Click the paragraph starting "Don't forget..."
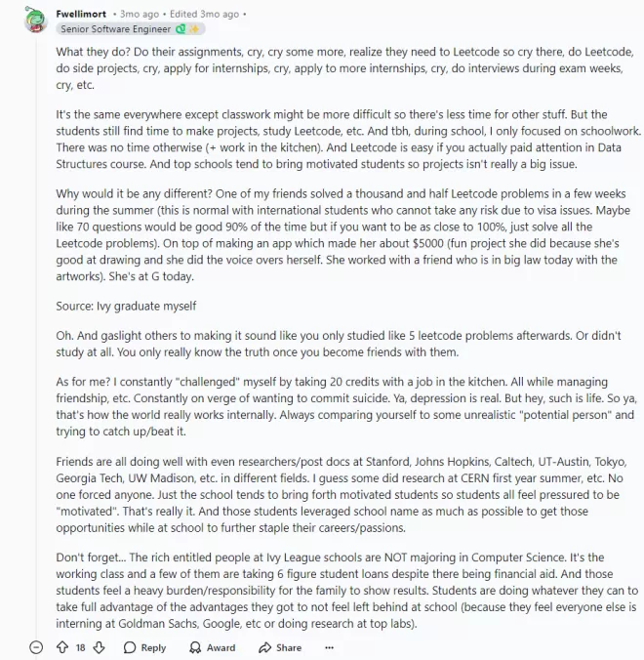This screenshot has height=660, width=644. [x=347, y=590]
